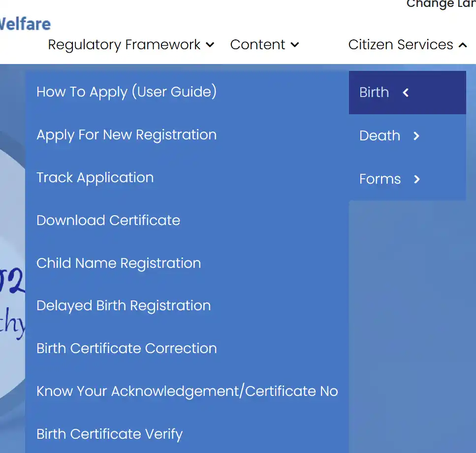Screen dimensions: 476x453
Task: Open the Regulatory Framework menu
Action: click(x=131, y=45)
